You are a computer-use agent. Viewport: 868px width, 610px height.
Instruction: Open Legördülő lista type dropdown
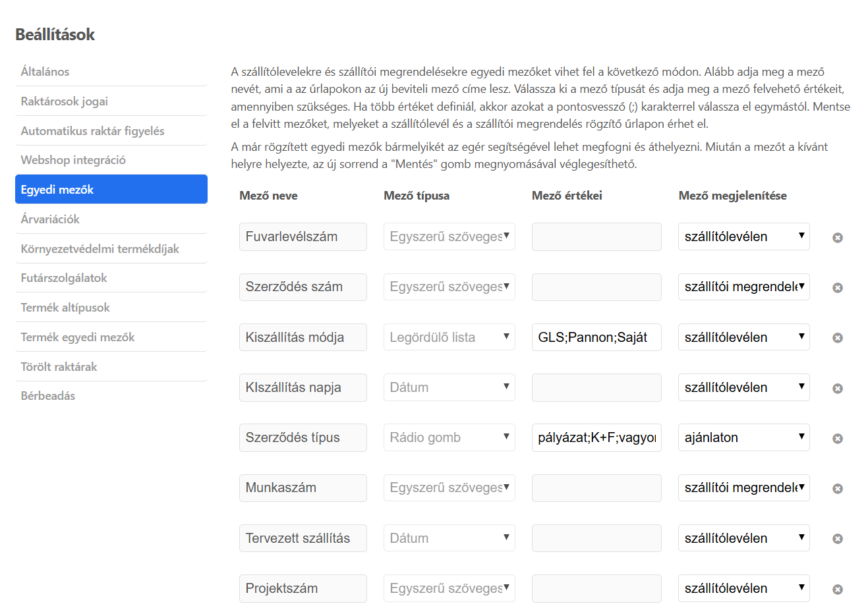click(449, 337)
